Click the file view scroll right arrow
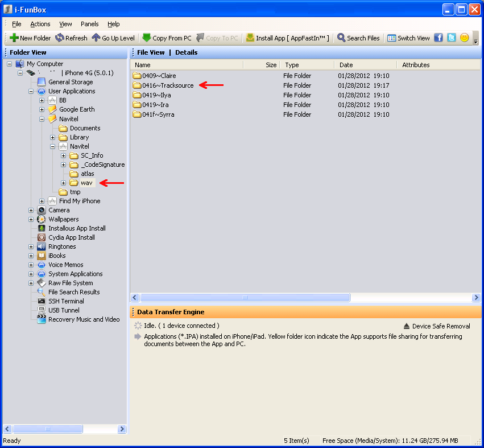 click(476, 298)
